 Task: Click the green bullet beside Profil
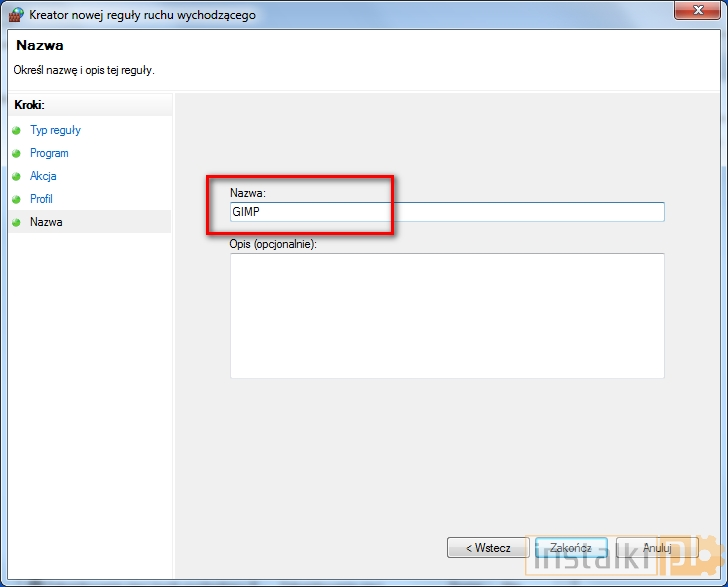(16, 199)
